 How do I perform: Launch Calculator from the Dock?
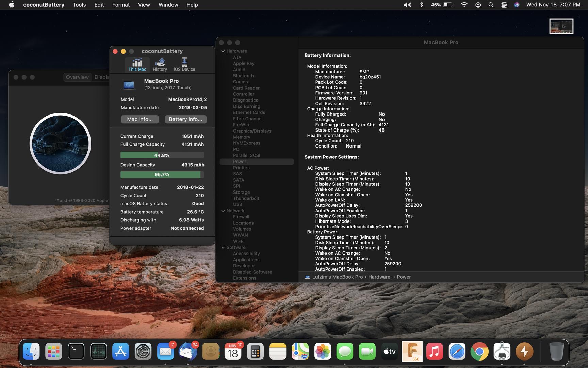tap(255, 351)
